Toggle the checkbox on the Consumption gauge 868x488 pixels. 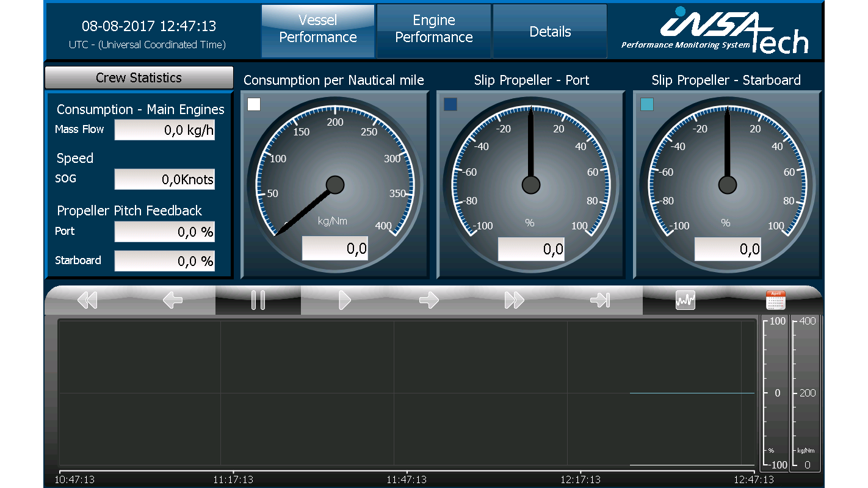pos(253,104)
